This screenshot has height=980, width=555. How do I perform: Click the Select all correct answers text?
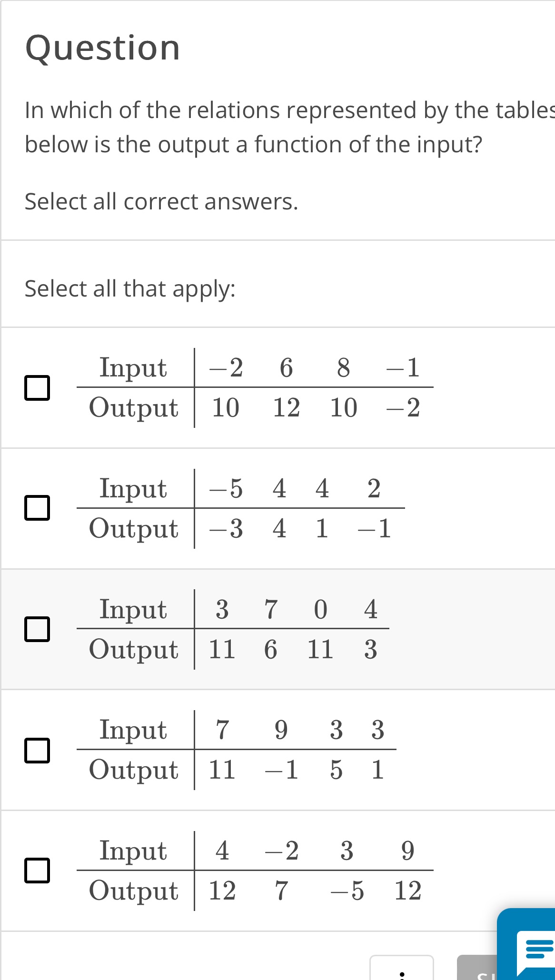click(161, 201)
